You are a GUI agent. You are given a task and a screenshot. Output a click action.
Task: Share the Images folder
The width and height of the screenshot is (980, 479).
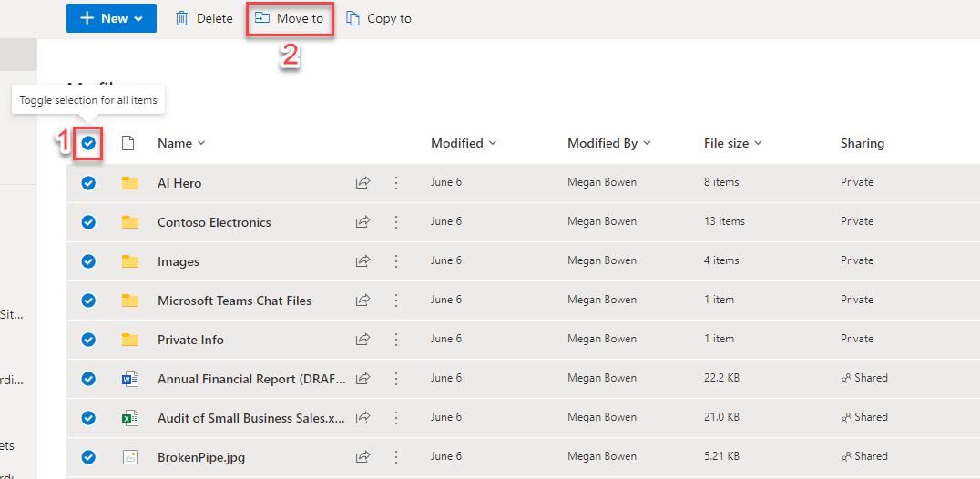362,261
